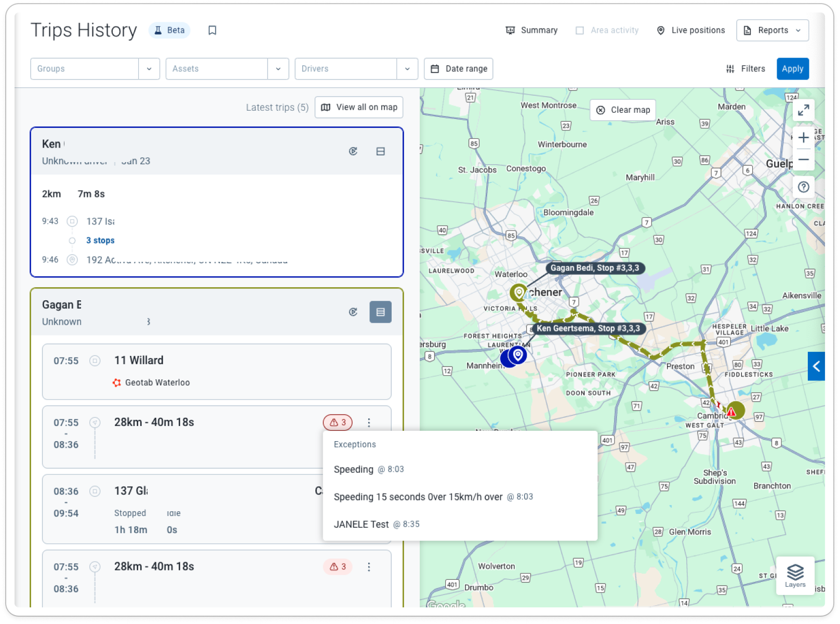Open the Drivers selector
840x624 pixels.
pos(356,69)
